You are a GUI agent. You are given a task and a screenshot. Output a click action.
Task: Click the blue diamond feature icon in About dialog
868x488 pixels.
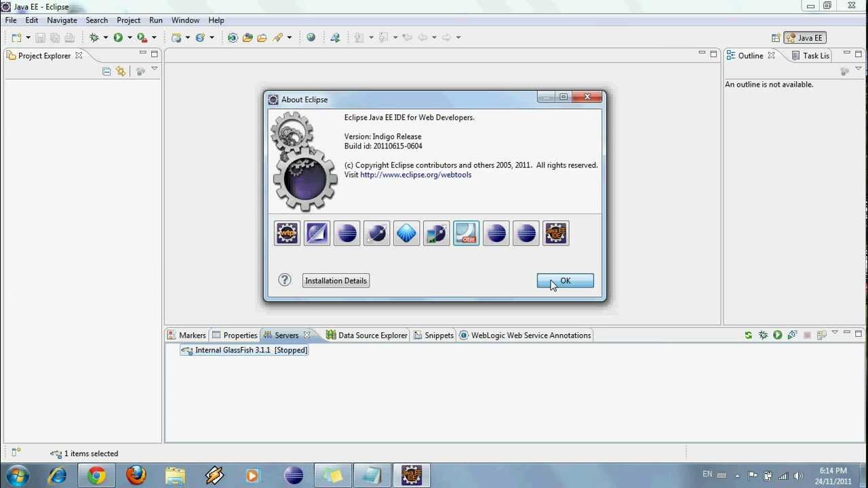pos(407,233)
